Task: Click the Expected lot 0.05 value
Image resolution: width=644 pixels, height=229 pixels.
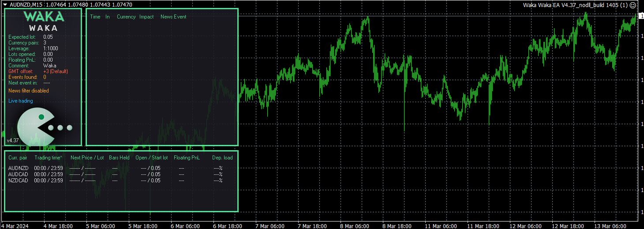Action: tap(48, 37)
